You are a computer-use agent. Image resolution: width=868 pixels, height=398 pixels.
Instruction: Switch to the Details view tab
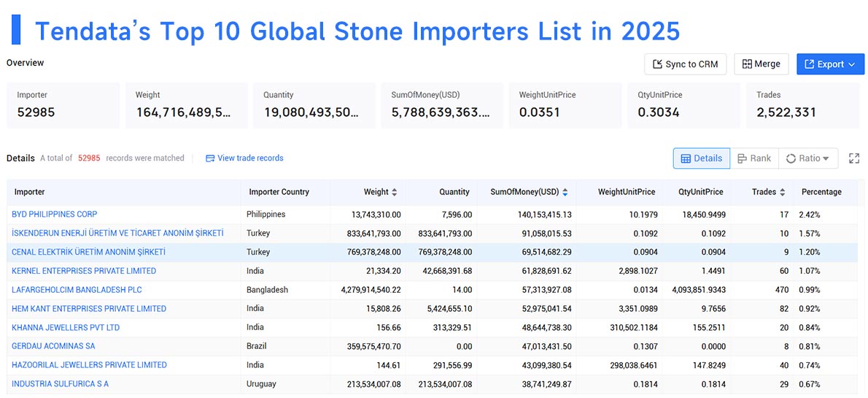[702, 158]
